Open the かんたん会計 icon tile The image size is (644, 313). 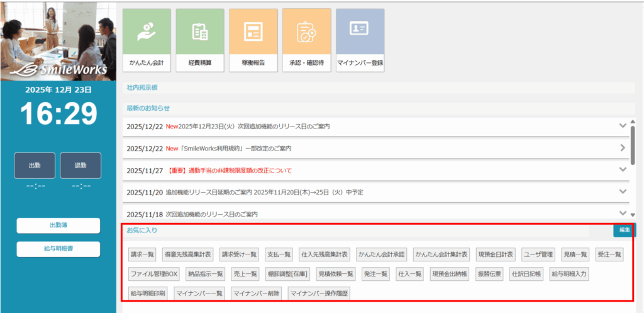(147, 40)
